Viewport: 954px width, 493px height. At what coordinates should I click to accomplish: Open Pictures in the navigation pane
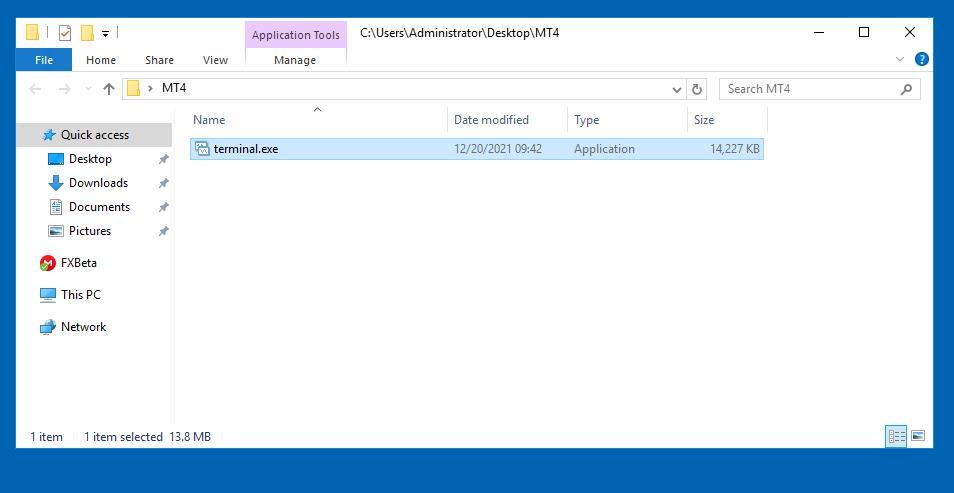click(89, 231)
